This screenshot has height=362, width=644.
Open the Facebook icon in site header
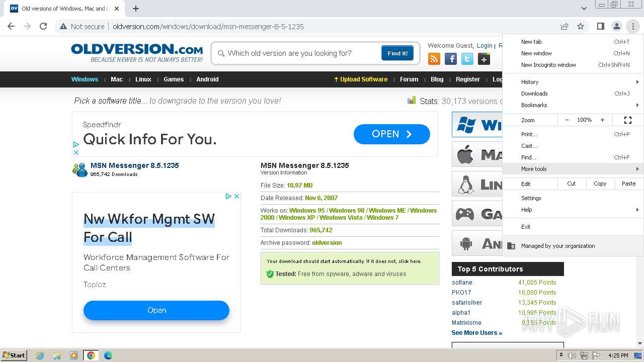tap(451, 59)
